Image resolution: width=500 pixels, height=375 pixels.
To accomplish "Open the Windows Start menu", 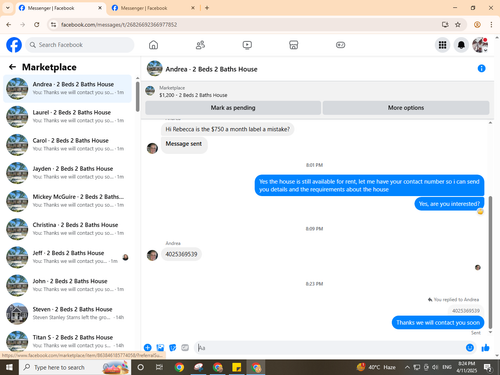I will pos(9,367).
